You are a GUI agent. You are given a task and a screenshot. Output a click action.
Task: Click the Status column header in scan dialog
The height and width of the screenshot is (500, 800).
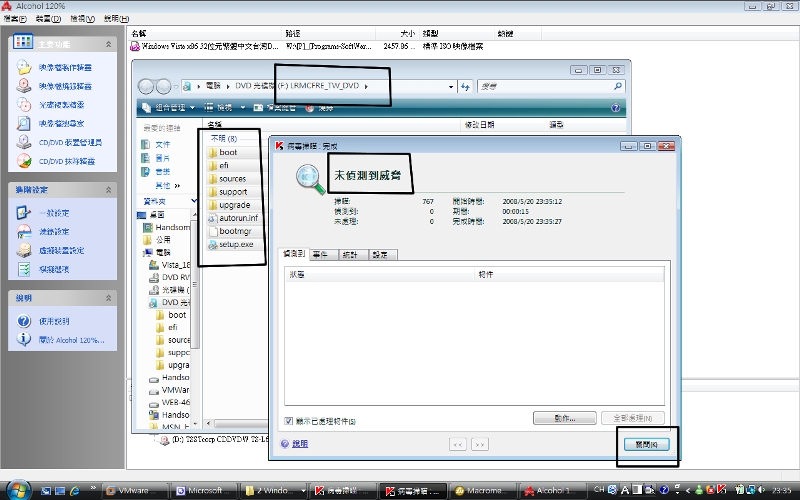379,274
